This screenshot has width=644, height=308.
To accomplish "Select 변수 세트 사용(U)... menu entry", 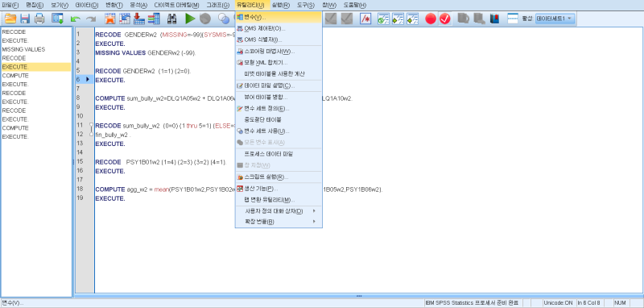I will [x=279, y=131].
